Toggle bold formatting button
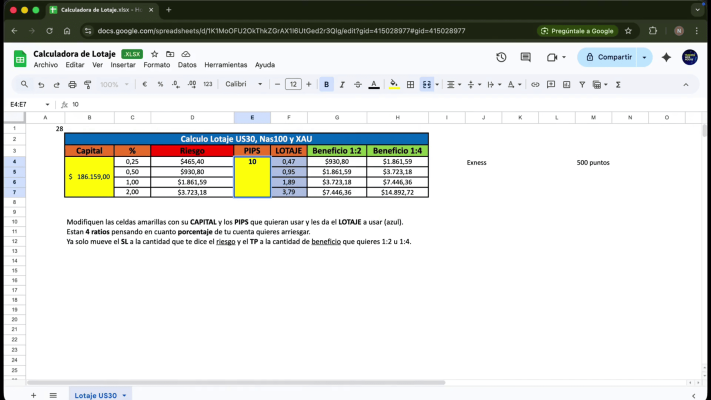This screenshot has width=711, height=400. coord(326,84)
